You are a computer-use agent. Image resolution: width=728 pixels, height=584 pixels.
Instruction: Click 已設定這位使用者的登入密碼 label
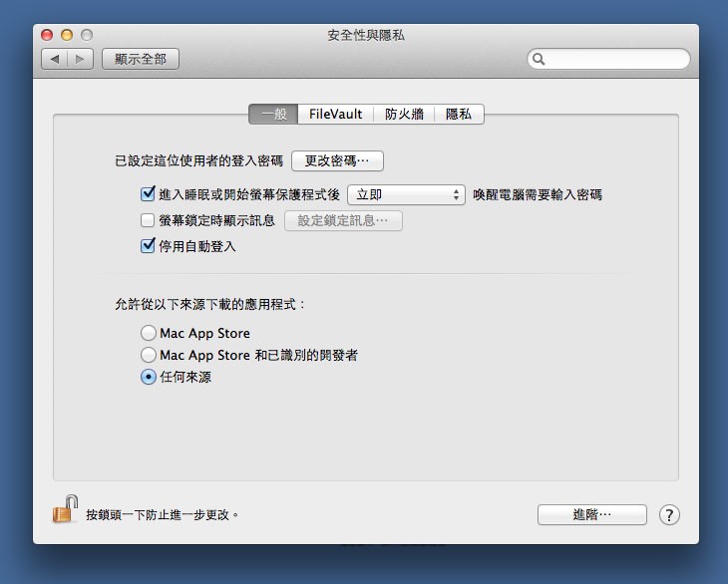pos(198,161)
